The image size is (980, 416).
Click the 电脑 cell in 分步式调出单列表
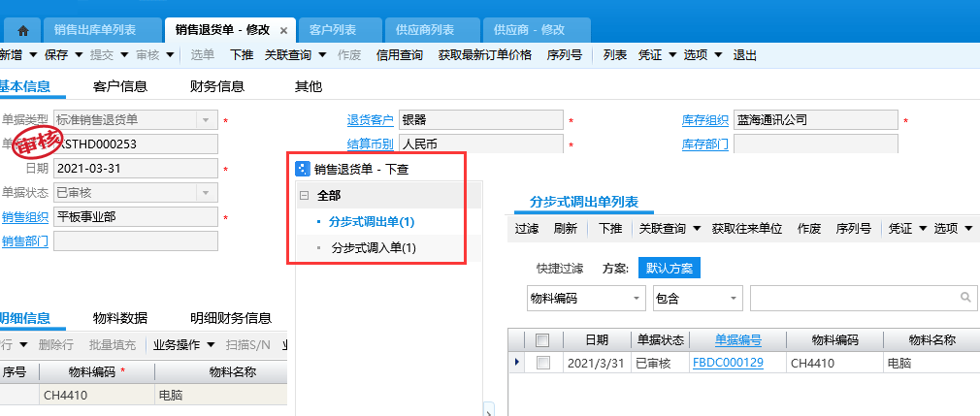click(931, 363)
